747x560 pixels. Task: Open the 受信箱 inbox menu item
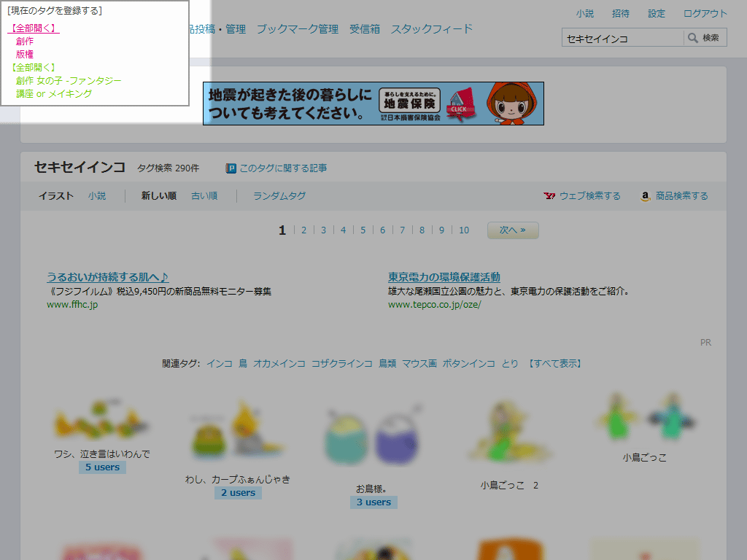tap(365, 29)
